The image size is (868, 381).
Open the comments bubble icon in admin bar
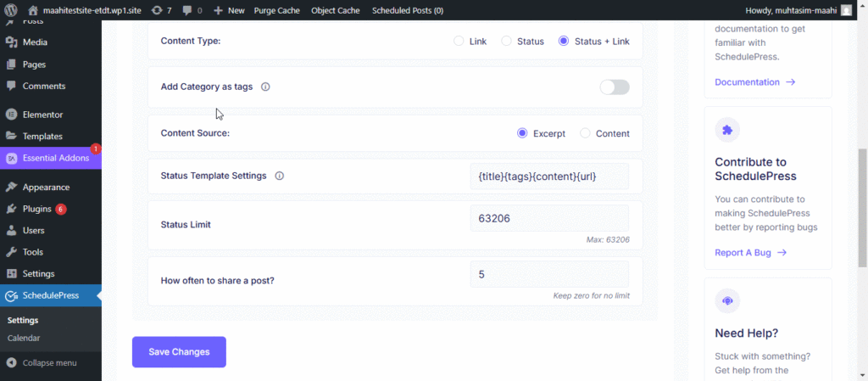click(x=187, y=10)
